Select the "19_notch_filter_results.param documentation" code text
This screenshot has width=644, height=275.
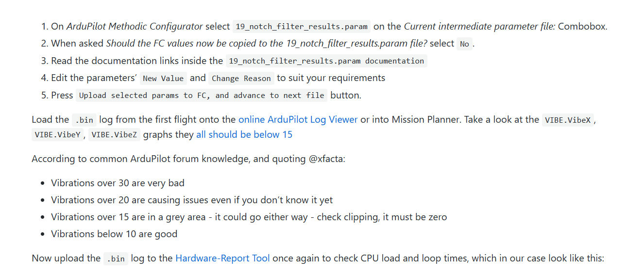click(326, 61)
